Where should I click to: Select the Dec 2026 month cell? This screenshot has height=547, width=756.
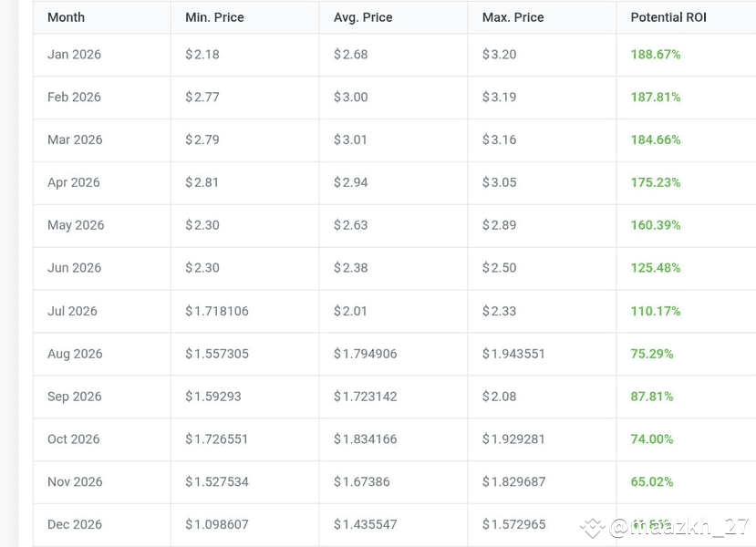pos(73,524)
